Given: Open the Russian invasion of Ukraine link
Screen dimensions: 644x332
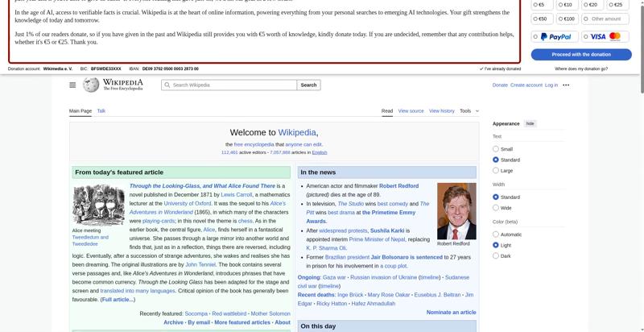Looking at the screenshot, I should tap(384, 277).
